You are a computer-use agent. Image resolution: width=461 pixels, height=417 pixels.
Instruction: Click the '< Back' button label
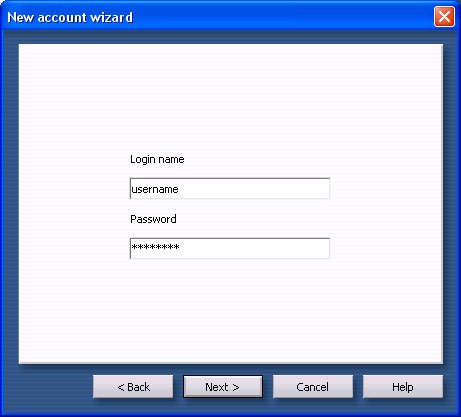pyautogui.click(x=133, y=387)
